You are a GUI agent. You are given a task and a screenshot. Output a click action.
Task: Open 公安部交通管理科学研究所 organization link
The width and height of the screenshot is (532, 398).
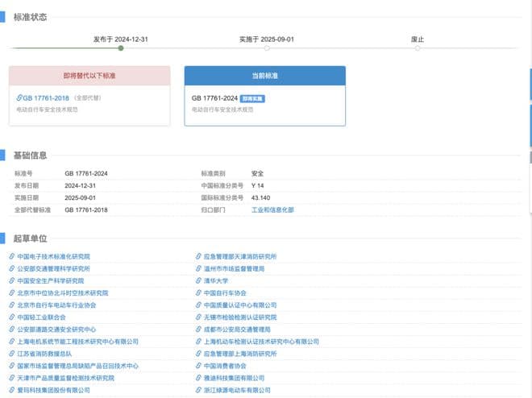click(53, 268)
